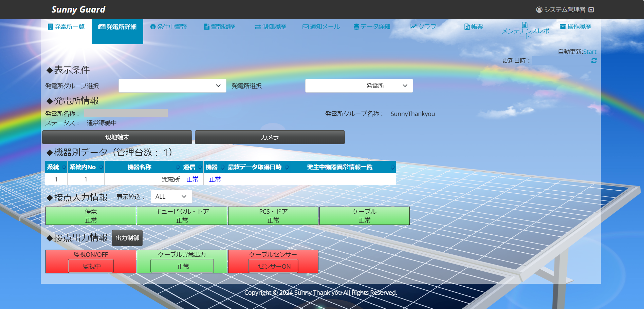
Task: Open the 表示絞込 ALL filter dropdown
Action: [171, 197]
